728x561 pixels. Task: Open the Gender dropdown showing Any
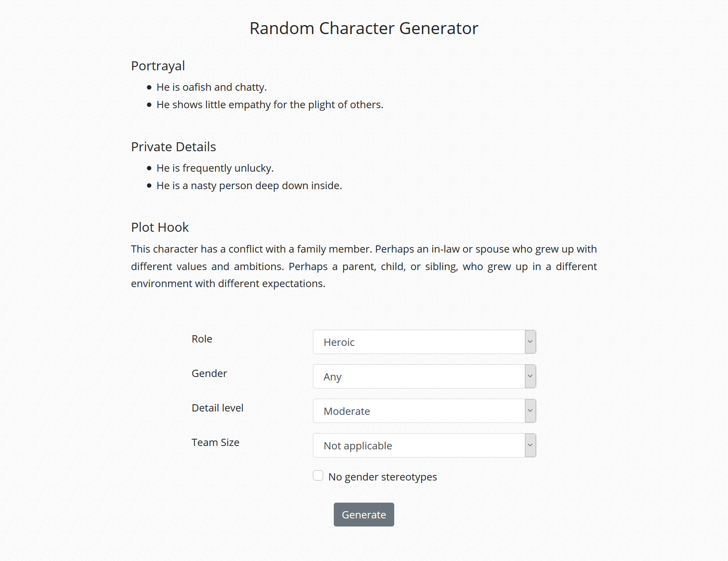pos(419,377)
